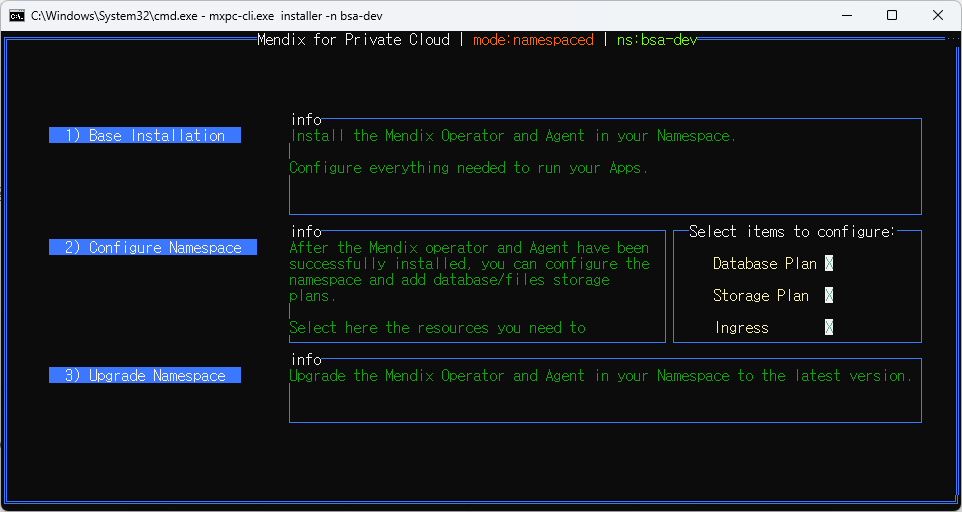Image resolution: width=962 pixels, height=512 pixels.
Task: Click 'Select here the resources you need to' text
Action: [x=437, y=328]
